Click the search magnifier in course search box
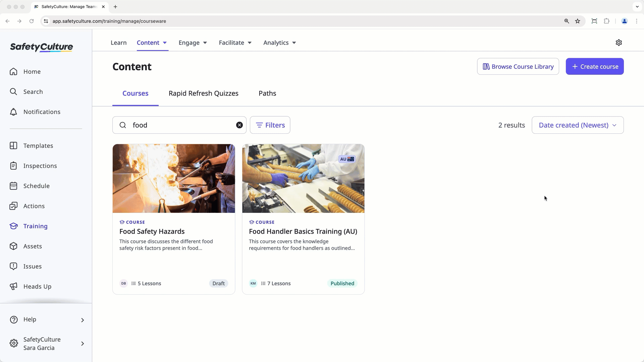 123,125
